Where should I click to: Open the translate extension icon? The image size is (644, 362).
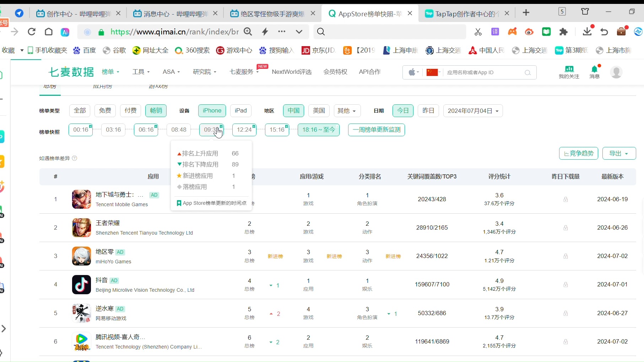pyautogui.click(x=495, y=32)
